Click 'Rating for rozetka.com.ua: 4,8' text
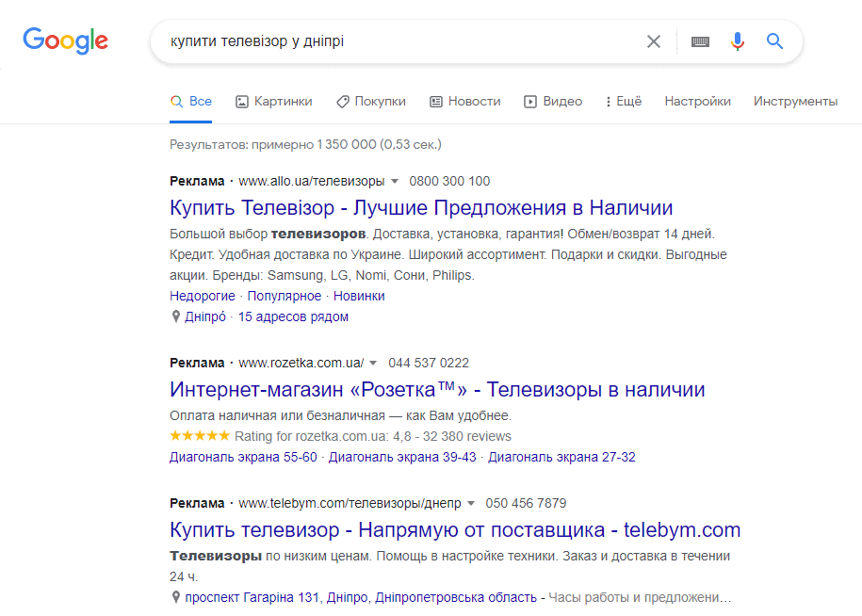 [323, 436]
